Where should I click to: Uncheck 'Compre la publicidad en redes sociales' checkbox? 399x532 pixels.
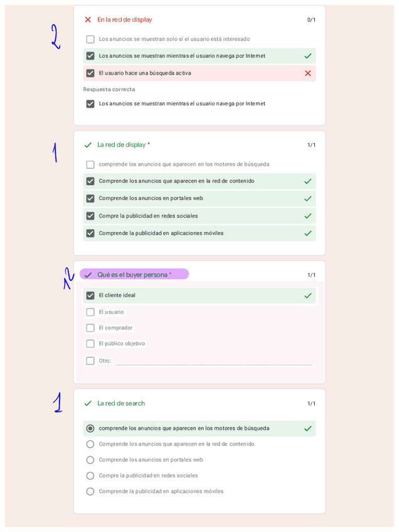tap(90, 216)
